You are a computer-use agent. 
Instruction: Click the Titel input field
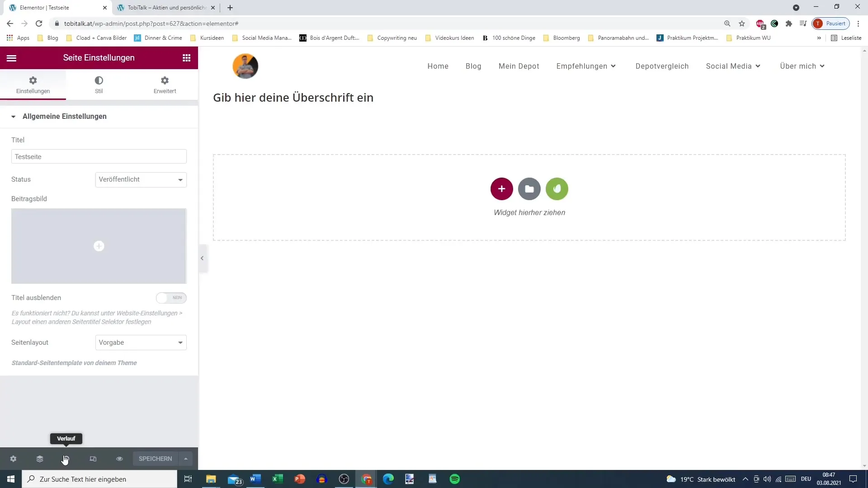coord(99,156)
